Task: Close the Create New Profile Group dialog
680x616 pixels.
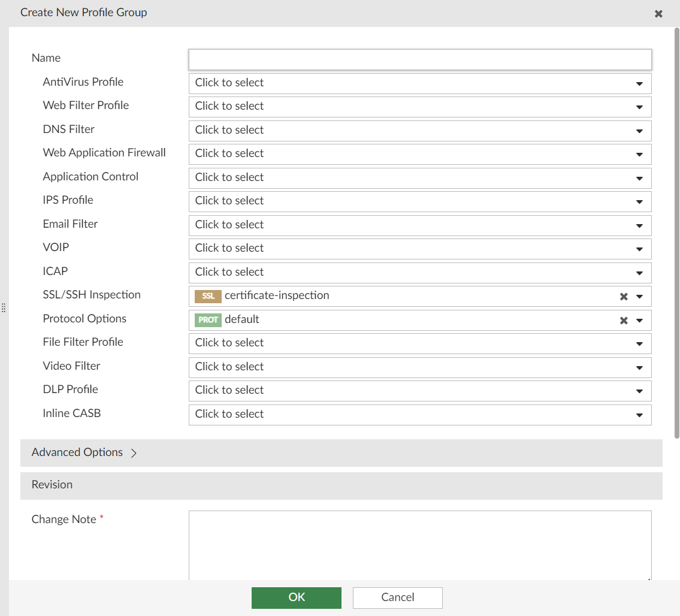Action: click(x=658, y=13)
